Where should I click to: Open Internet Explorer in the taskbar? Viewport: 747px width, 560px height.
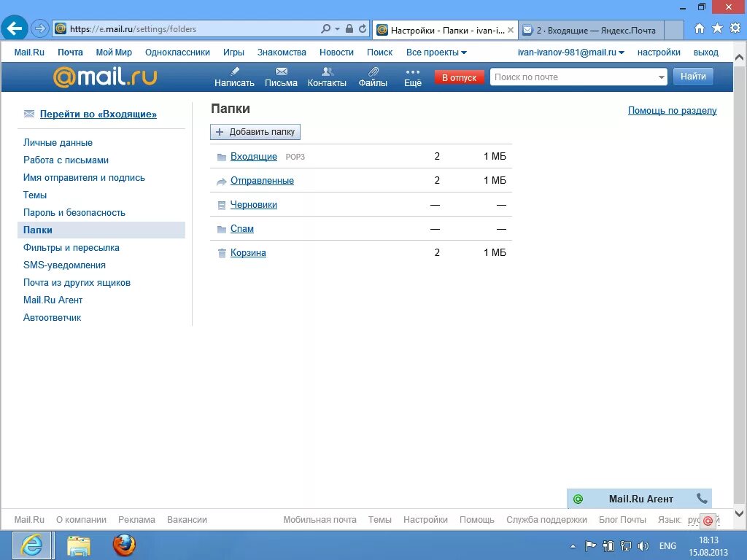pyautogui.click(x=32, y=545)
